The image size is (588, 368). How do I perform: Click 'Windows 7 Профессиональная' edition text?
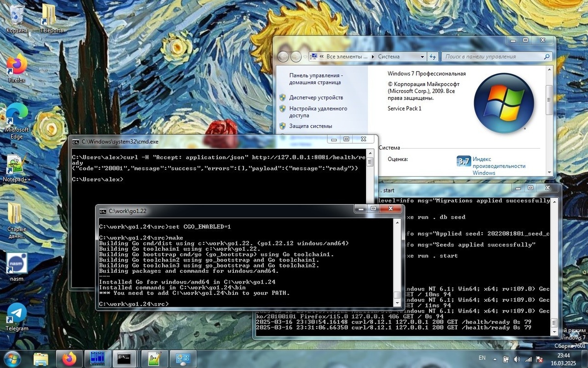tap(427, 74)
